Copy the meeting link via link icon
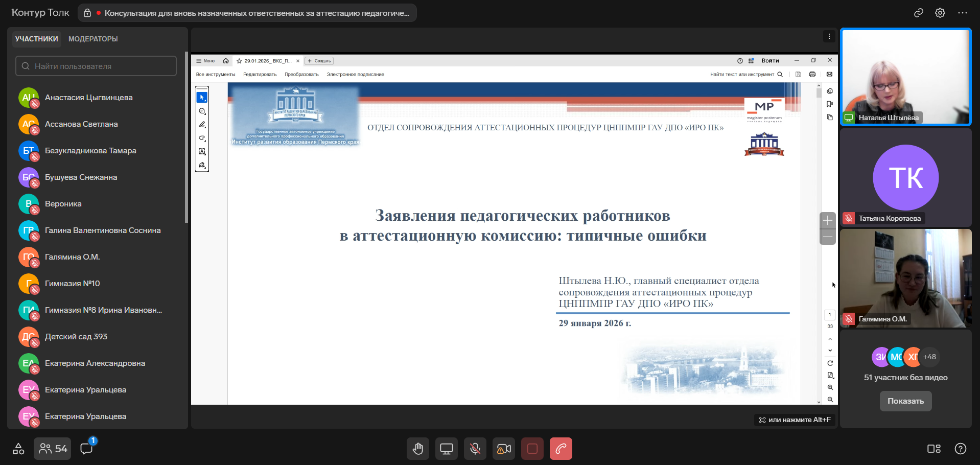The height and width of the screenshot is (465, 980). coord(918,13)
